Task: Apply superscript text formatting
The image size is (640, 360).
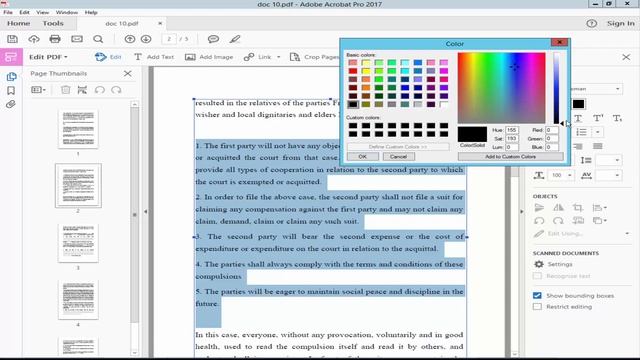Action: click(x=598, y=118)
